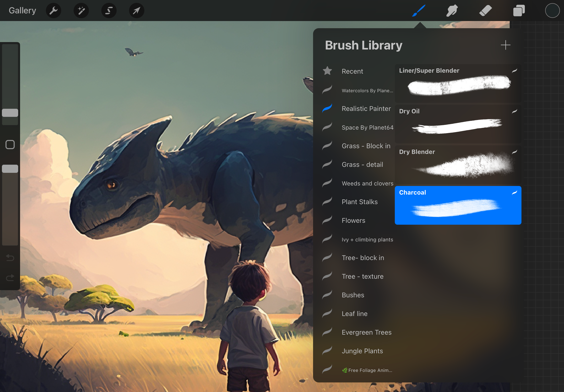This screenshot has height=392, width=564.
Task: Open the Actions wrench menu
Action: 53,11
